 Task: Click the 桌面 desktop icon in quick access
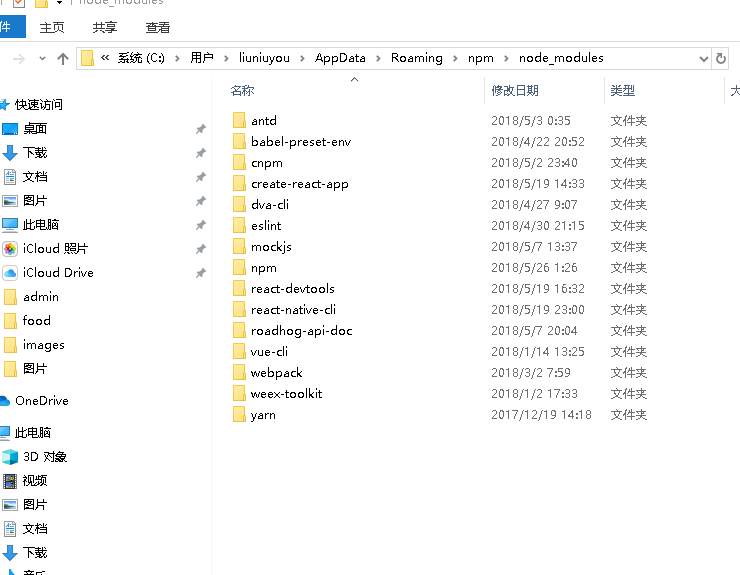pyautogui.click(x=10, y=129)
